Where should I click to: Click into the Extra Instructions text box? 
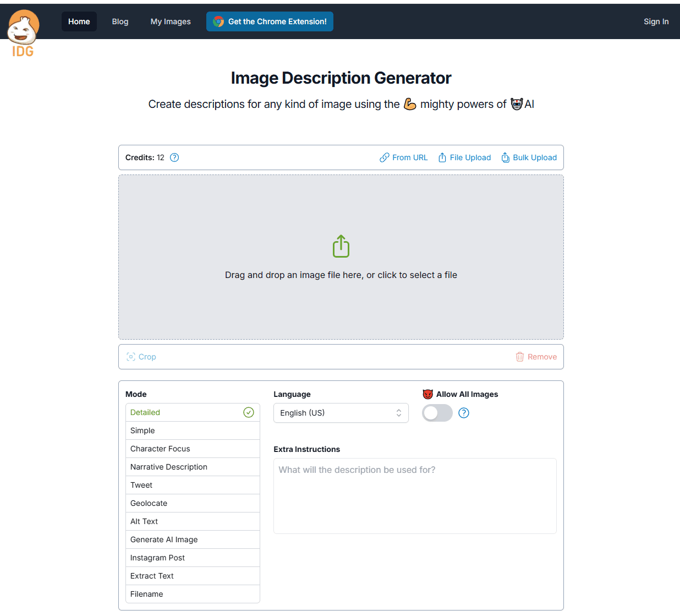pos(415,496)
